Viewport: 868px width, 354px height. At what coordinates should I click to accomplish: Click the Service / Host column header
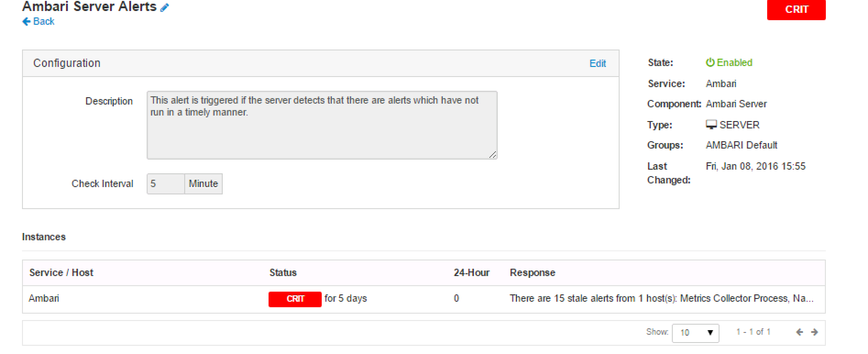click(61, 273)
